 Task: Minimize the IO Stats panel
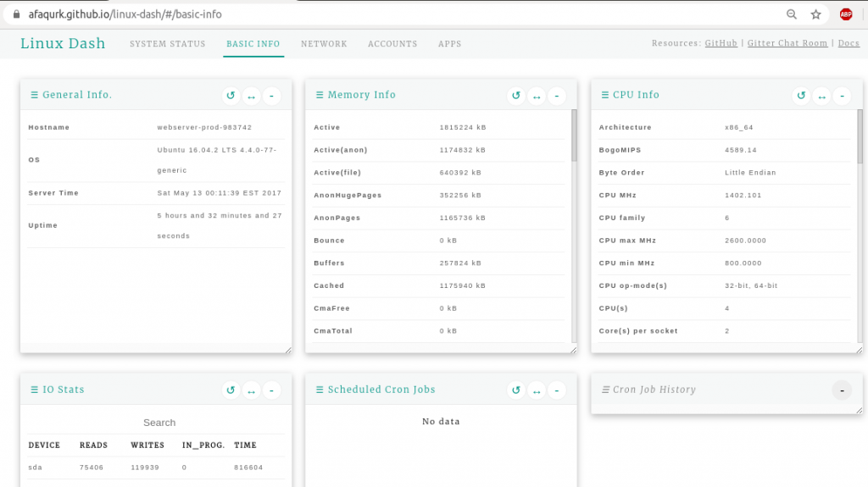[271, 390]
